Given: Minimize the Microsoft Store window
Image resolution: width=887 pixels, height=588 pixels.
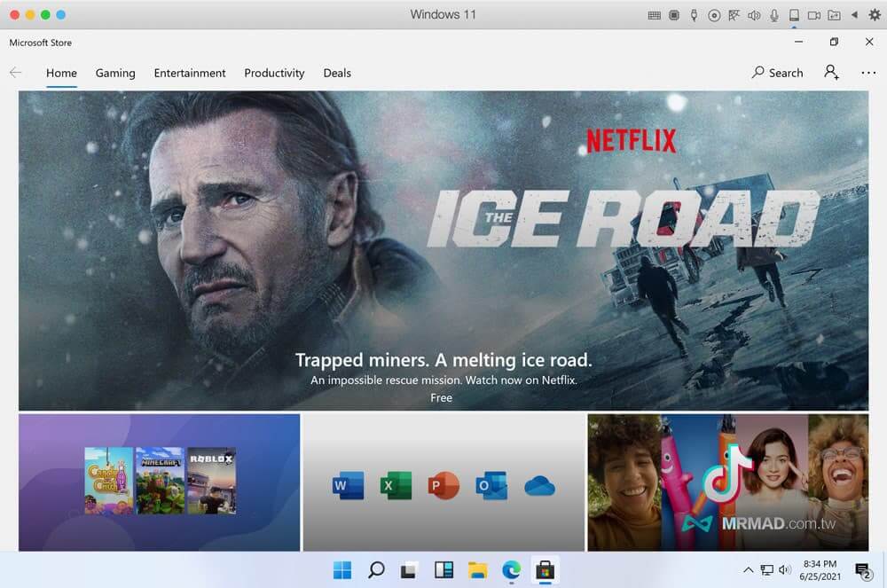Looking at the screenshot, I should pyautogui.click(x=799, y=42).
